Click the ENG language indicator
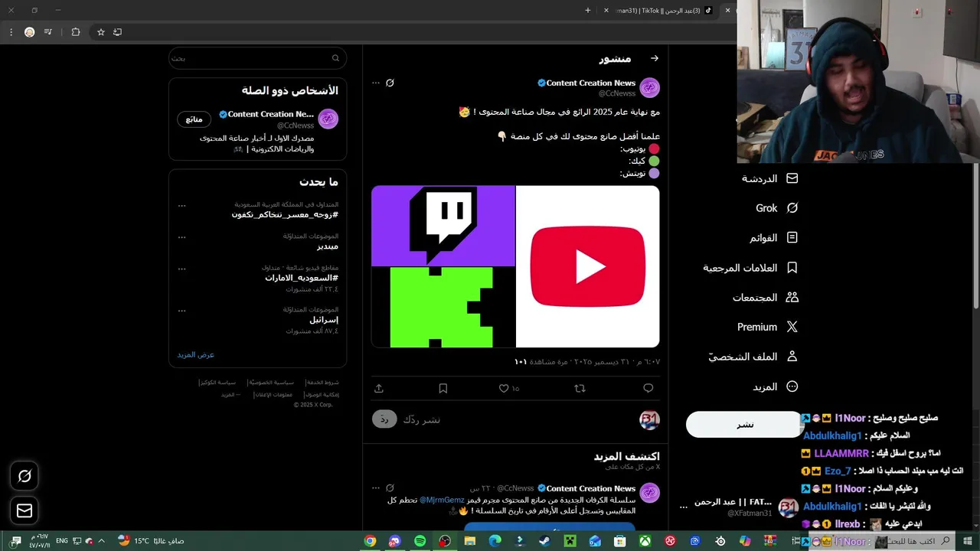The width and height of the screenshot is (980, 551). point(62,541)
